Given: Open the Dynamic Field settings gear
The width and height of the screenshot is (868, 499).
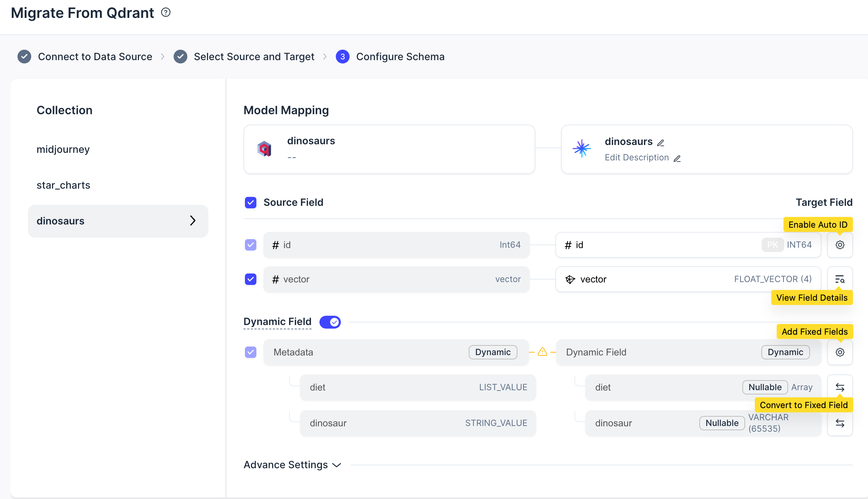Looking at the screenshot, I should [x=840, y=352].
